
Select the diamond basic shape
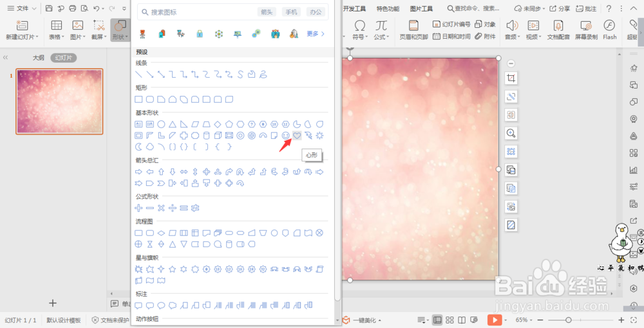click(218, 124)
